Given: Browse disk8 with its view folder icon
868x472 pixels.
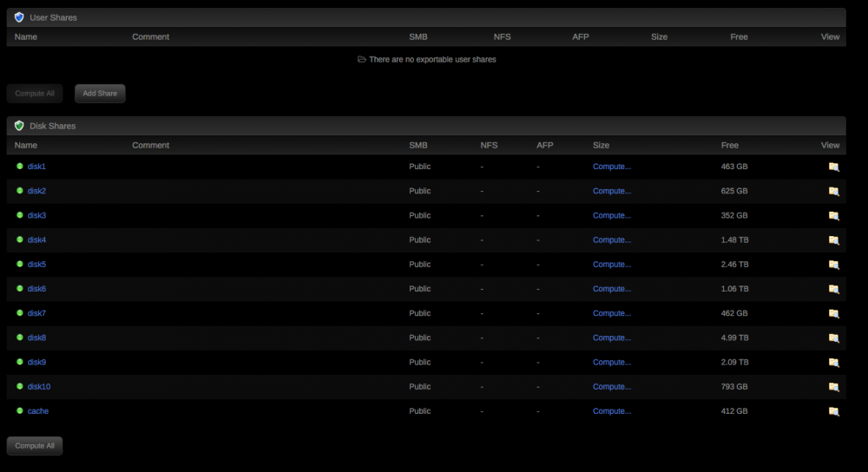Looking at the screenshot, I should click(833, 338).
